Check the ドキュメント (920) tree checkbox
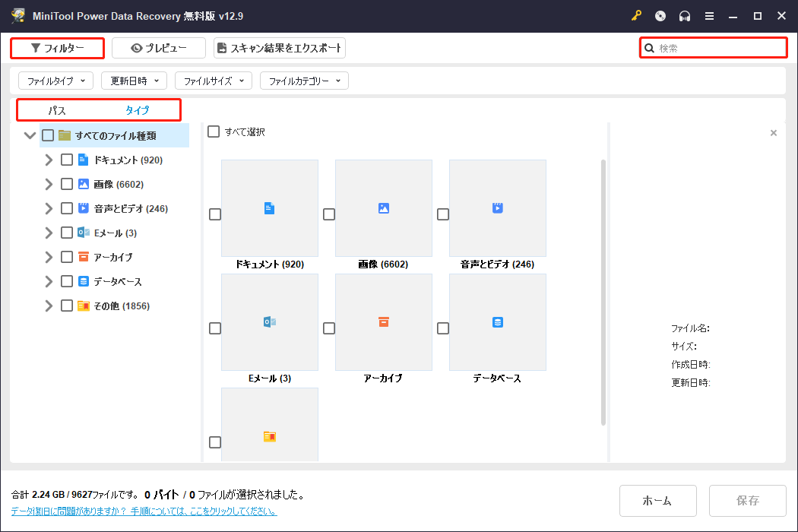 [67, 160]
